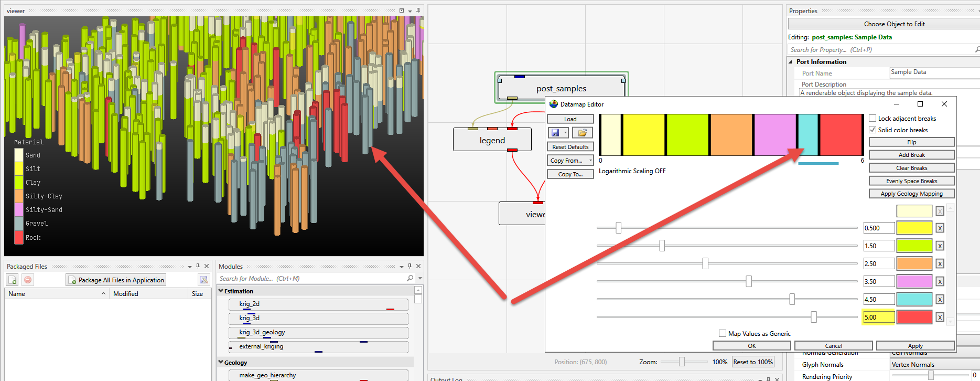Screen dimensions: 980x381
Task: Collapse the Port Information section
Action: [791, 62]
